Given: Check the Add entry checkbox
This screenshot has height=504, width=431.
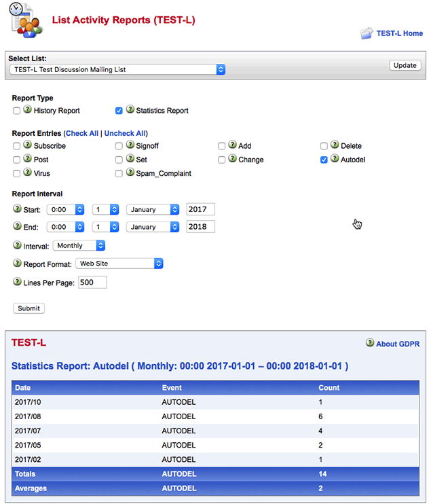Looking at the screenshot, I should (x=221, y=146).
